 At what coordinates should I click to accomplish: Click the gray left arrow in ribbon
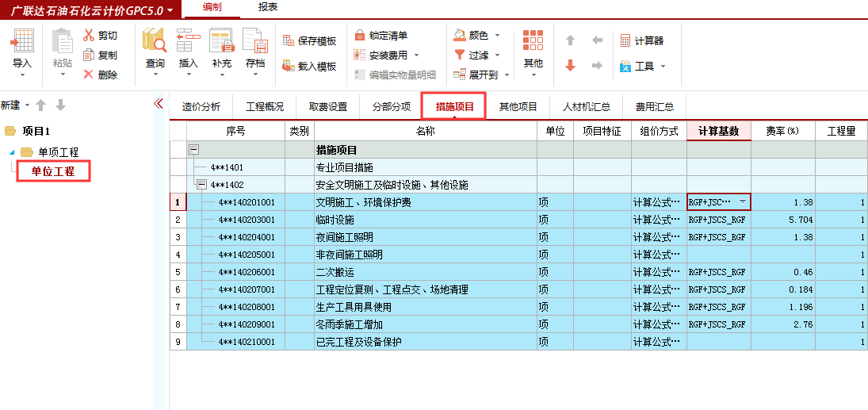(x=597, y=40)
